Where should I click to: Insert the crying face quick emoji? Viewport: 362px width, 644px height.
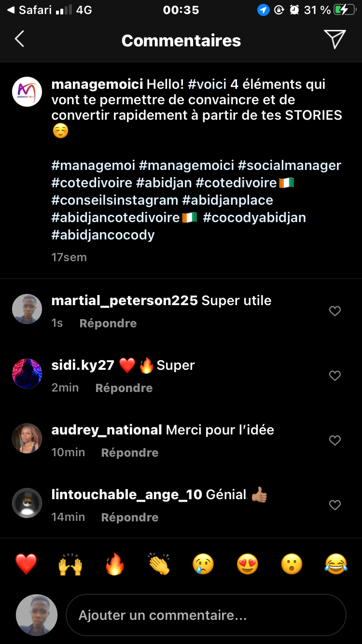coord(203,564)
